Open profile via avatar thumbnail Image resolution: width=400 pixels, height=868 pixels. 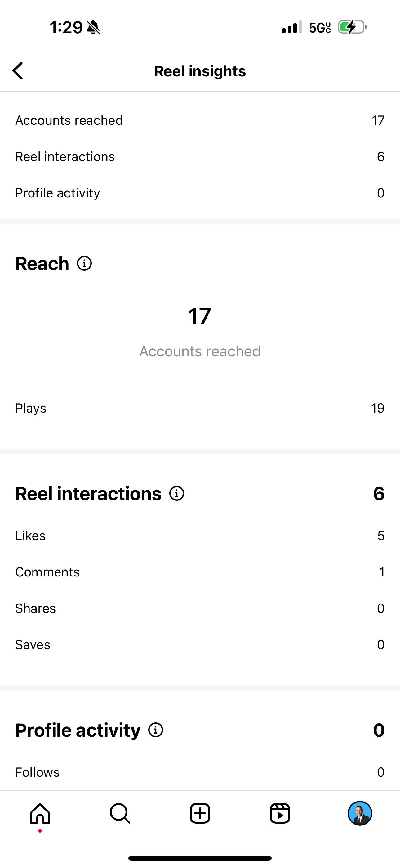(x=360, y=813)
